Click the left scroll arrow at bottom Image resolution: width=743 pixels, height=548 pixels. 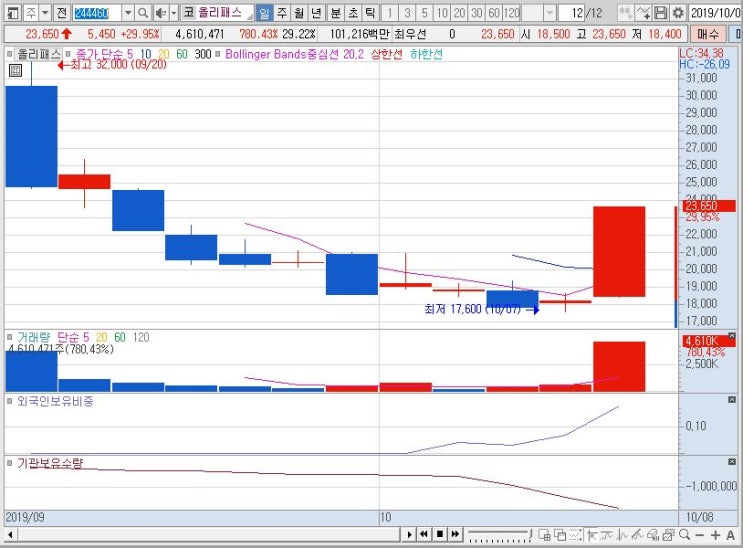pos(10,535)
